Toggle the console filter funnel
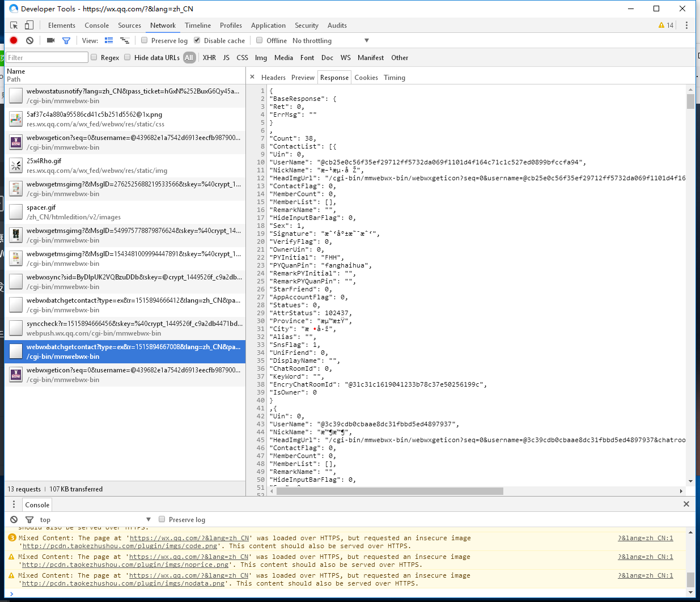This screenshot has width=700, height=602. click(29, 520)
